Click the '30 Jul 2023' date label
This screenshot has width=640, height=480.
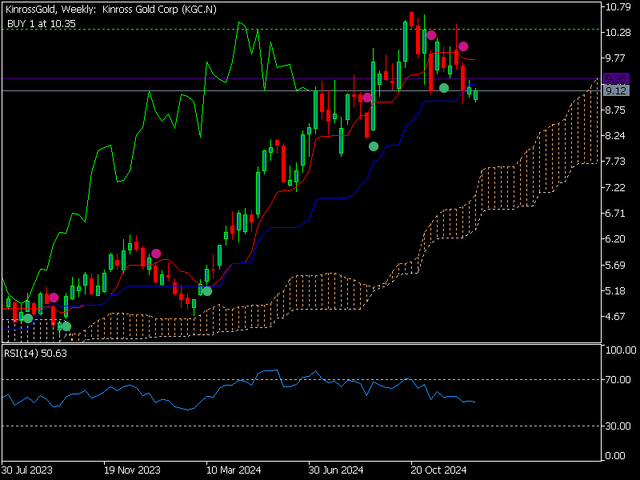click(27, 470)
